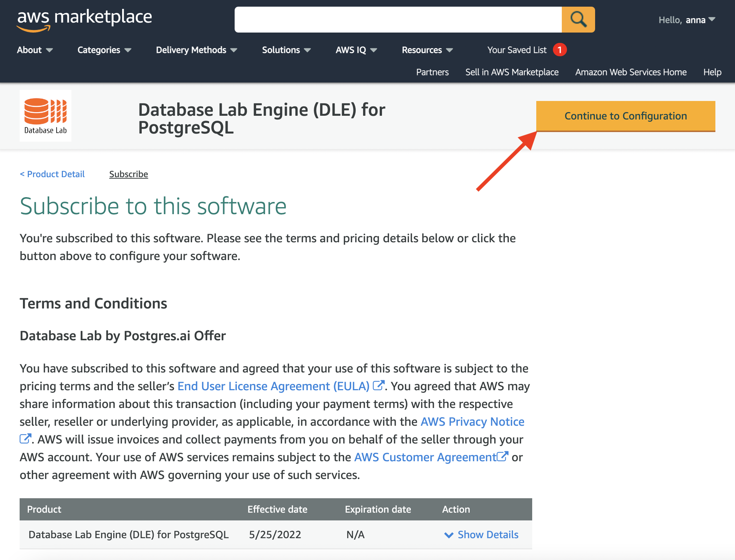This screenshot has height=560, width=735.
Task: Expand the Delivery Methods menu
Action: (197, 50)
